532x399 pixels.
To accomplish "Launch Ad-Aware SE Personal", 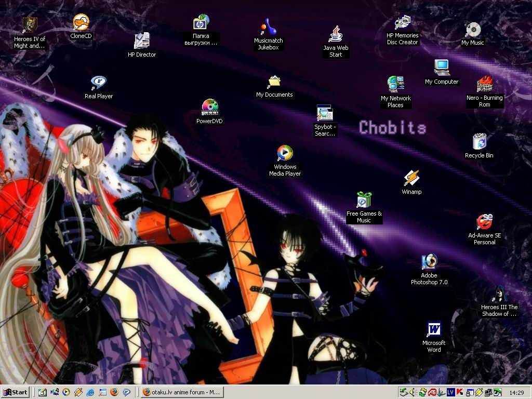I will [x=485, y=229].
